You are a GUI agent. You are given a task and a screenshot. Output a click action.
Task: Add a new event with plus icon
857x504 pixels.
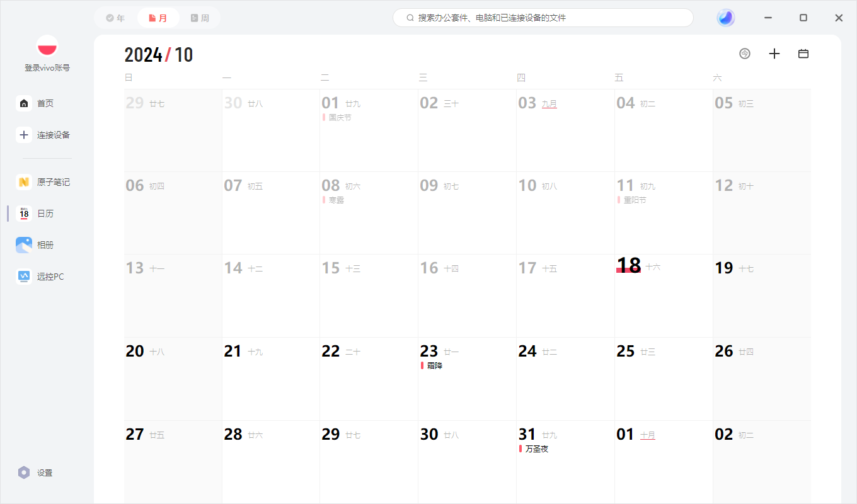(x=774, y=54)
